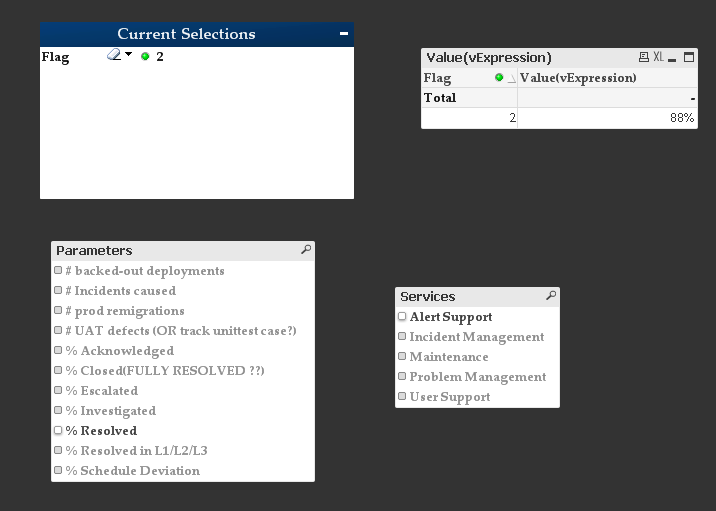Click the Flag column header label
The image size is (716, 511).
(x=438, y=78)
